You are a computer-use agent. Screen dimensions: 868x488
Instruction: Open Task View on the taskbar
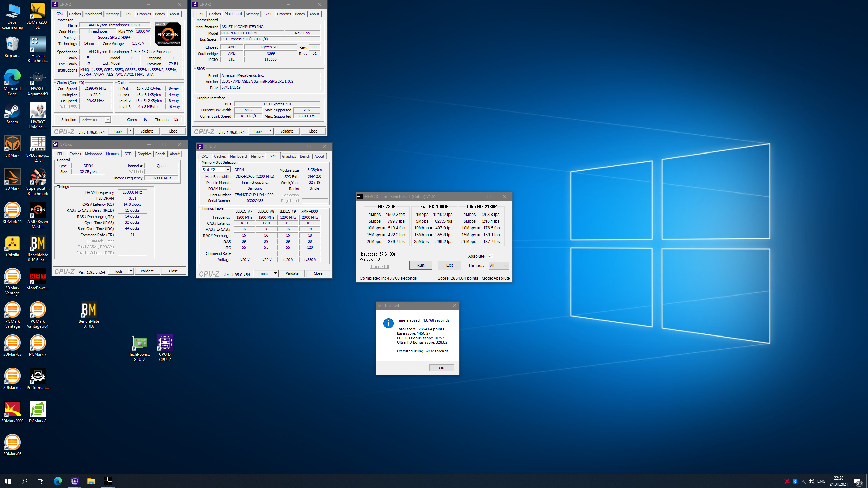click(x=41, y=481)
